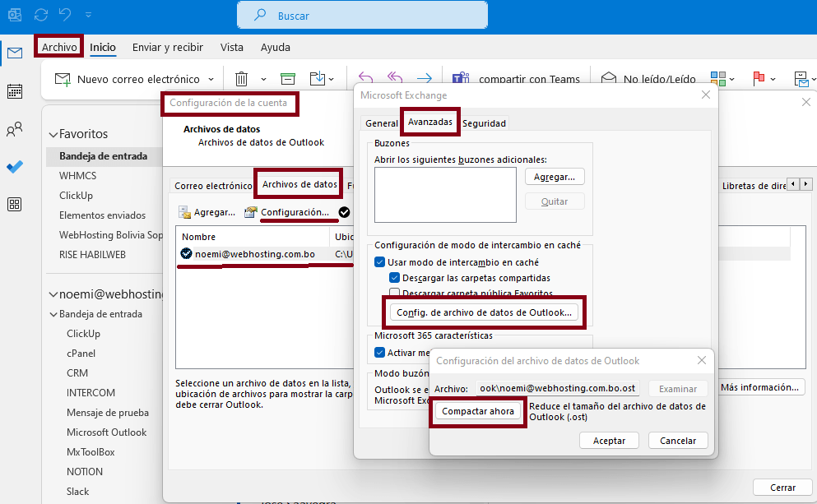
Task: Select the noemi@webhosting.com.bo data file row
Action: [x=266, y=254]
